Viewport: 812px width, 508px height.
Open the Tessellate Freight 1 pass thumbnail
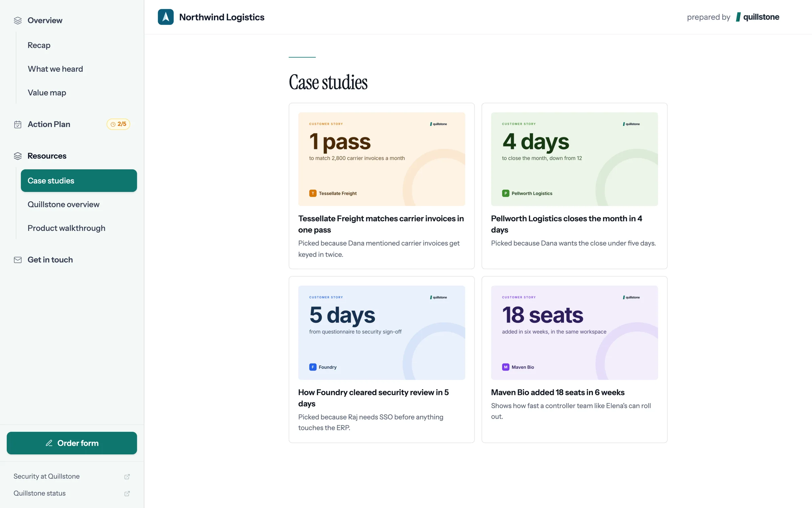click(x=382, y=159)
